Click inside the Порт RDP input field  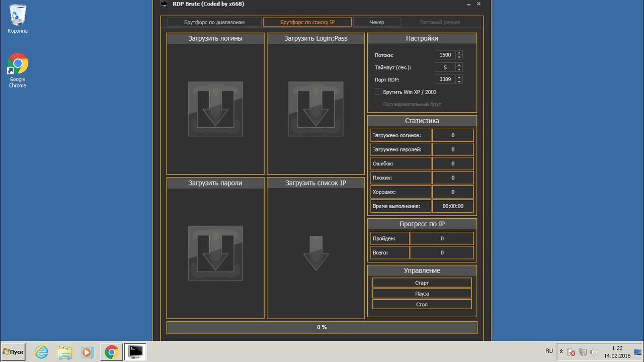click(x=445, y=79)
